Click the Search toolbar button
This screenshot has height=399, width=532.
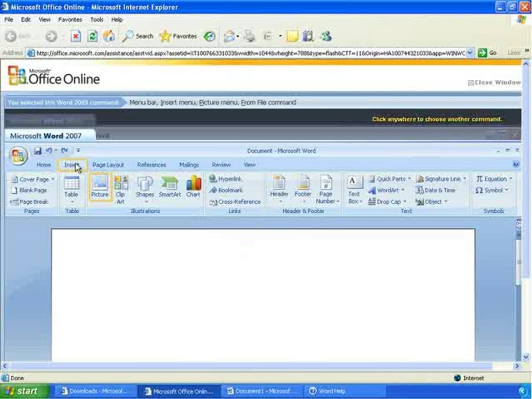click(138, 36)
